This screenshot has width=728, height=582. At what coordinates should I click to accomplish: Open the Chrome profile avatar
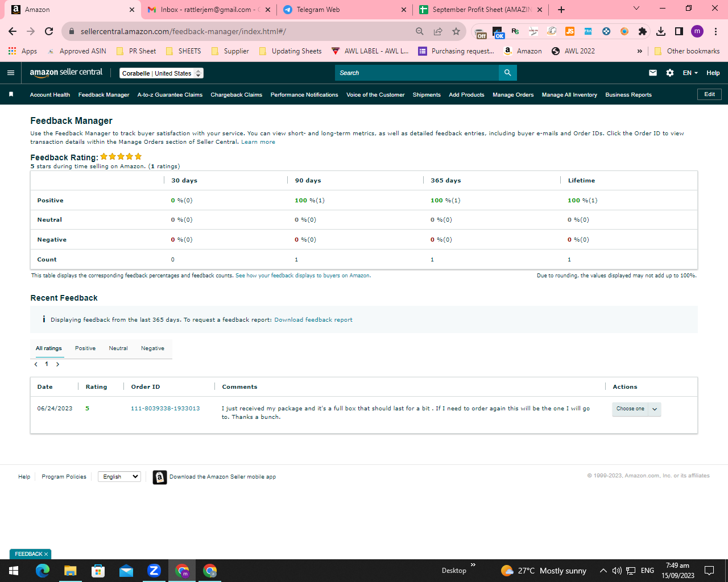tap(697, 31)
